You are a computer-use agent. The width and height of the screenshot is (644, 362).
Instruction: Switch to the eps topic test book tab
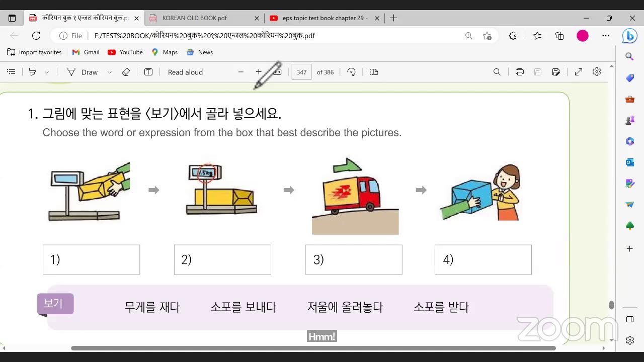click(x=325, y=18)
